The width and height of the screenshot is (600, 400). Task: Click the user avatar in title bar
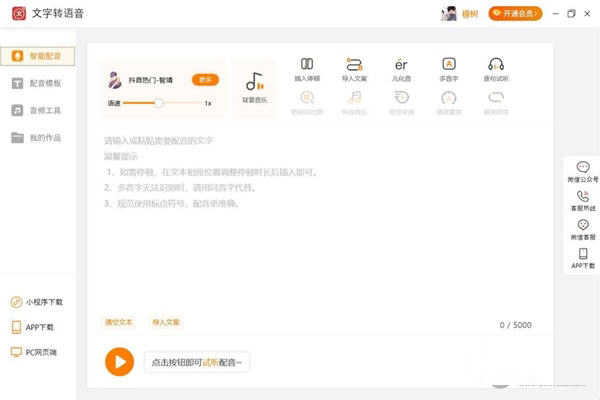click(449, 14)
